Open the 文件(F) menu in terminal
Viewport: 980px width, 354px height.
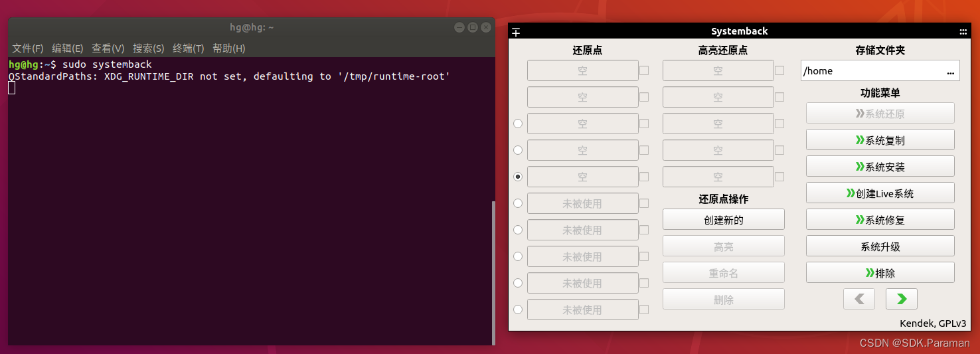click(28, 48)
